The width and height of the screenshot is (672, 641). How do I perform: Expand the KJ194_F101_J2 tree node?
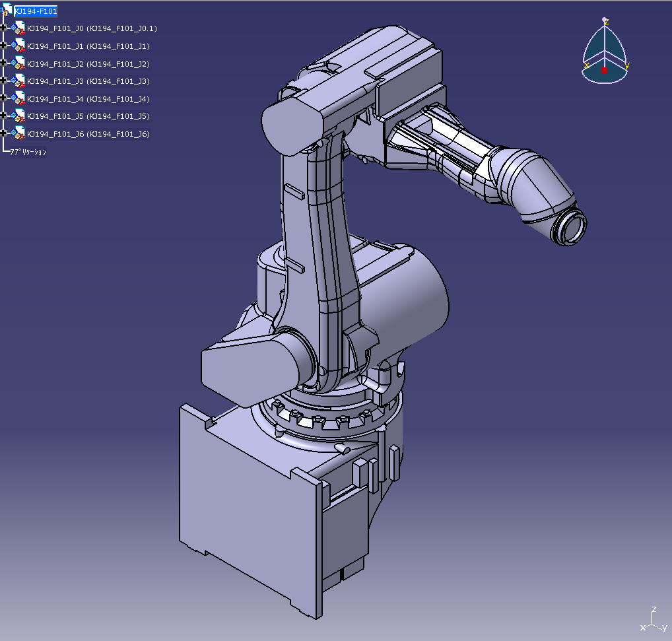3,63
